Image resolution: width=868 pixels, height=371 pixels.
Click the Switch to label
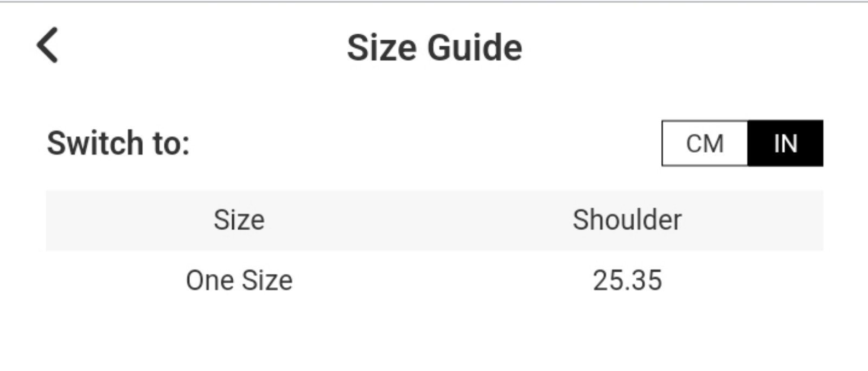[118, 143]
